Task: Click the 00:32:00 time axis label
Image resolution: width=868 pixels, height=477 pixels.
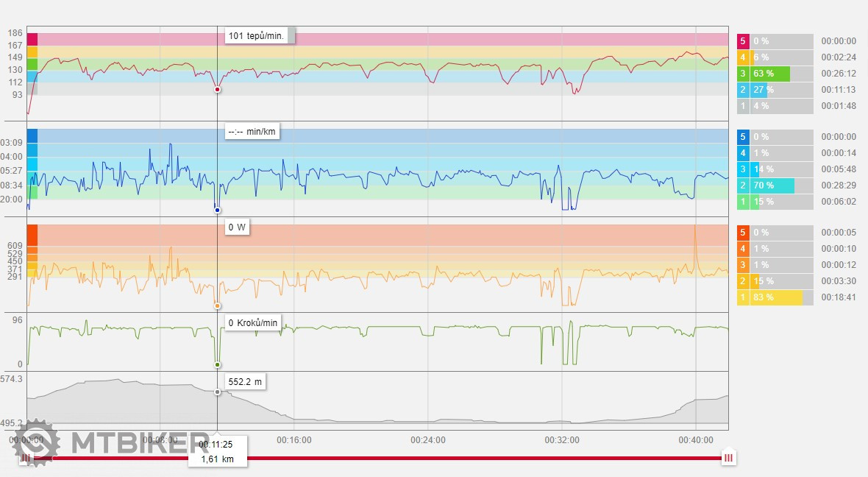Action: [562, 440]
